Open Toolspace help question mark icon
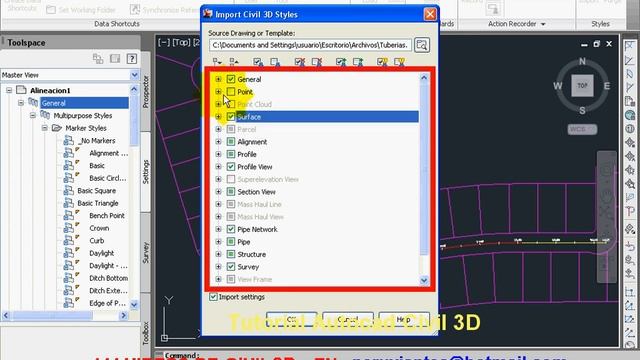 click(x=131, y=59)
